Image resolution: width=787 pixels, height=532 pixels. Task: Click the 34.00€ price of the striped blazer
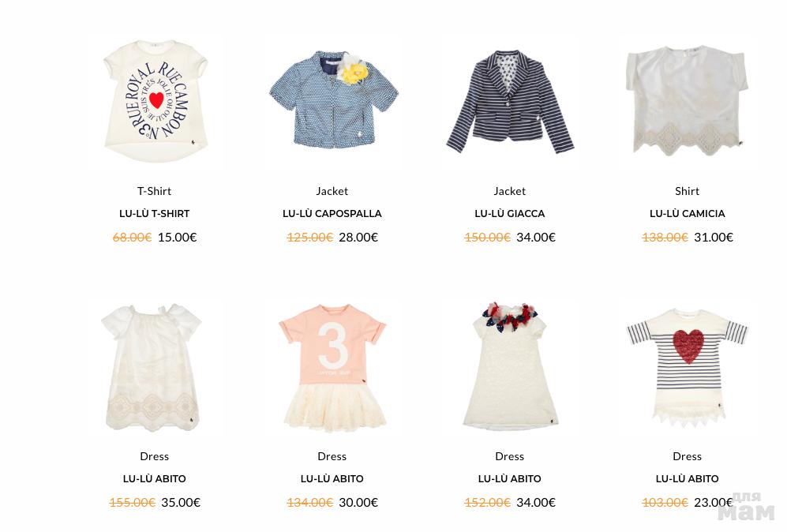[536, 238]
